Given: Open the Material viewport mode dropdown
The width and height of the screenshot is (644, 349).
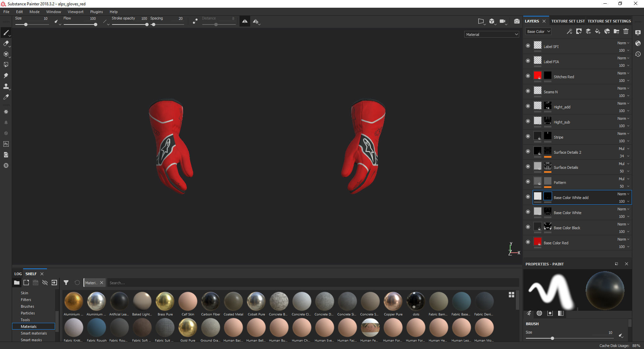Looking at the screenshot, I should (492, 34).
